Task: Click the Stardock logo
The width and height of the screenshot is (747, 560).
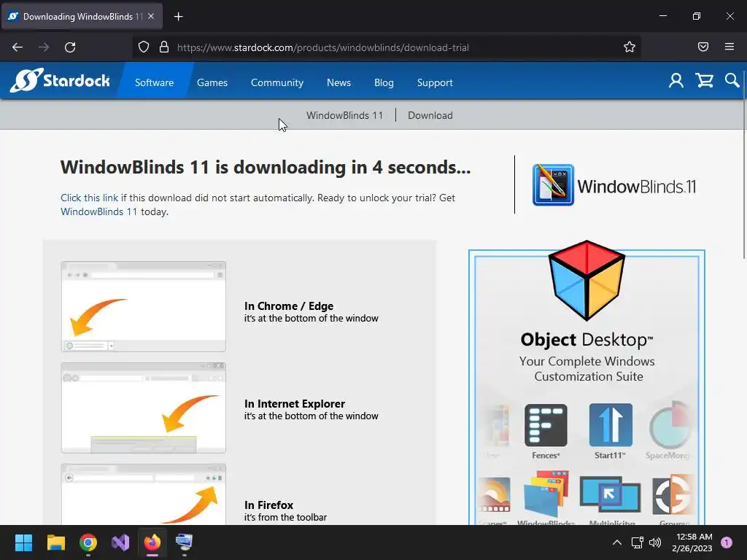Action: 60,80
